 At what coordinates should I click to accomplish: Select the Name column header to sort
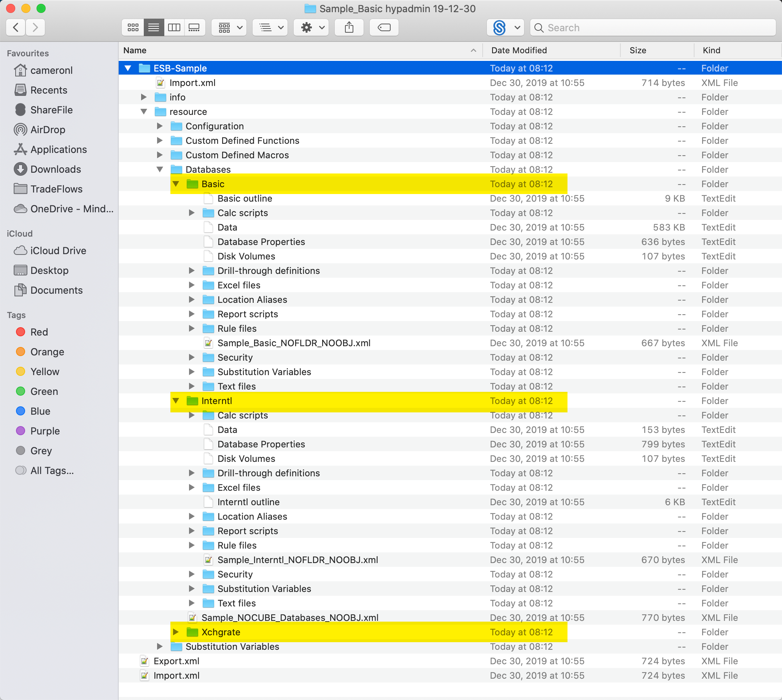coord(135,50)
